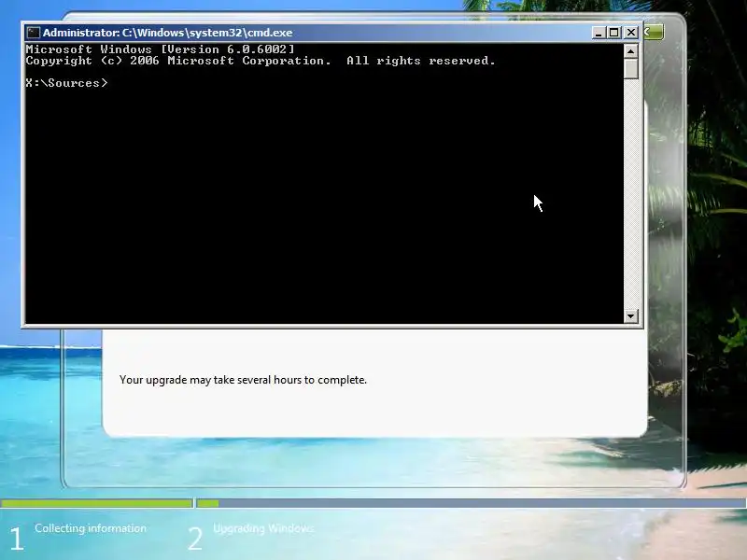747x560 pixels.
Task: Maximize the Administrator cmd.exe window
Action: click(x=614, y=33)
